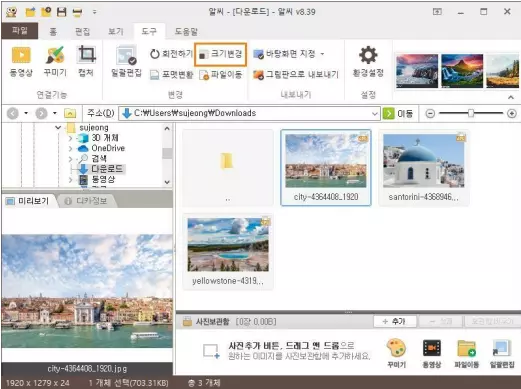The width and height of the screenshot is (521, 389).
Task: Click the thumbnail size slider handle
Action: 471,113
